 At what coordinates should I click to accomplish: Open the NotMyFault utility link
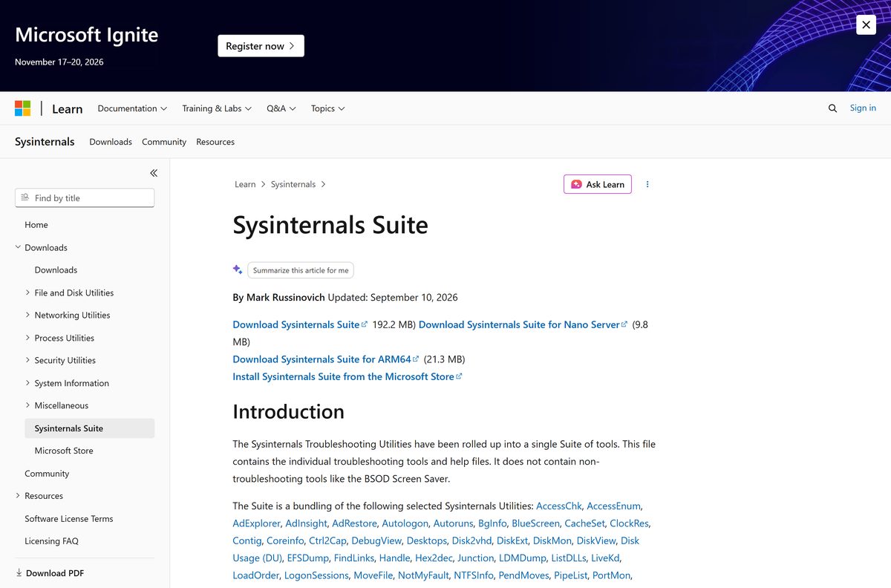(423, 575)
